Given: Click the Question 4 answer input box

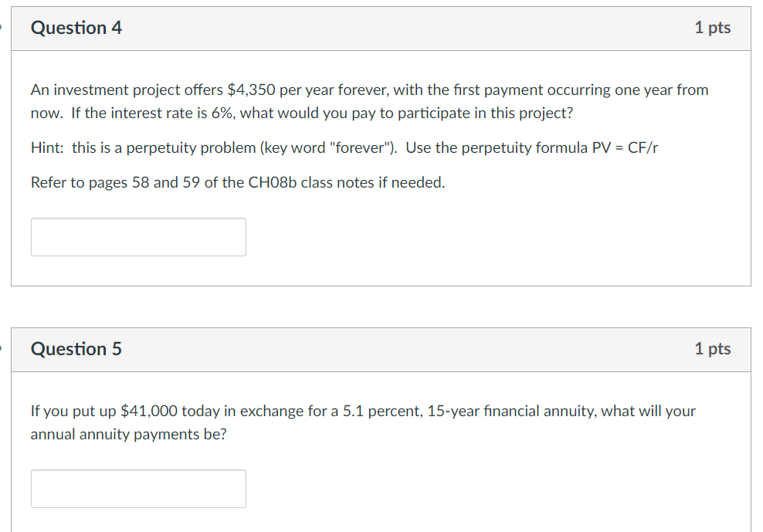Looking at the screenshot, I should click(x=138, y=237).
